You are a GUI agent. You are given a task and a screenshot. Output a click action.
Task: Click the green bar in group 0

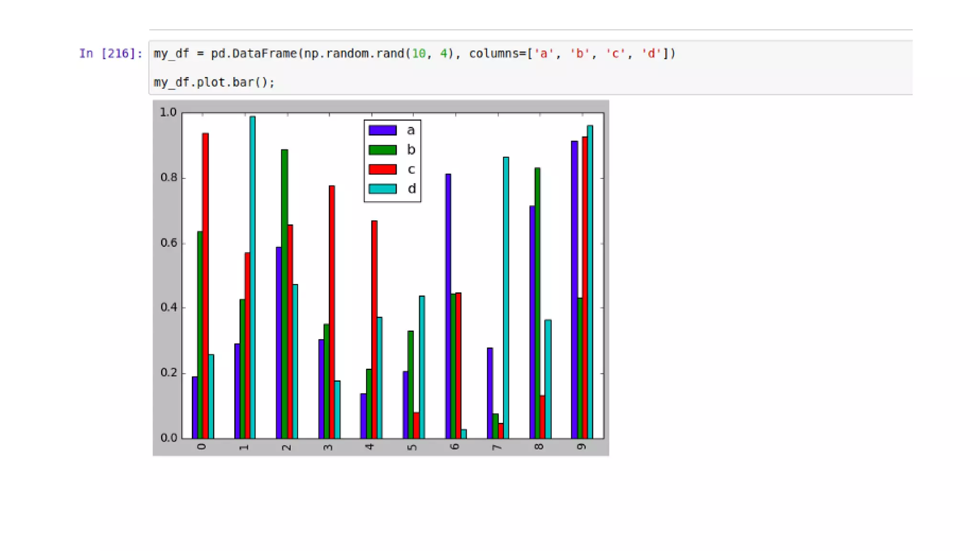point(200,335)
